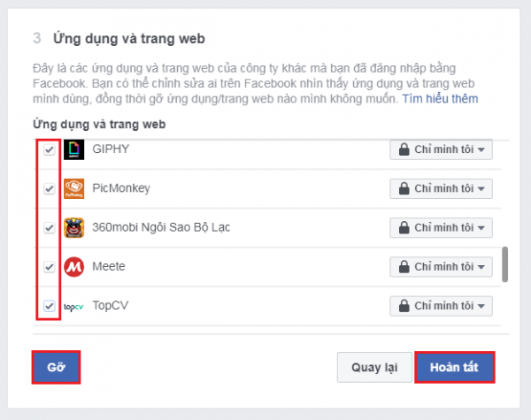Open the 'Tìm hiểu thêm' link
The height and width of the screenshot is (420, 531).
tap(440, 99)
